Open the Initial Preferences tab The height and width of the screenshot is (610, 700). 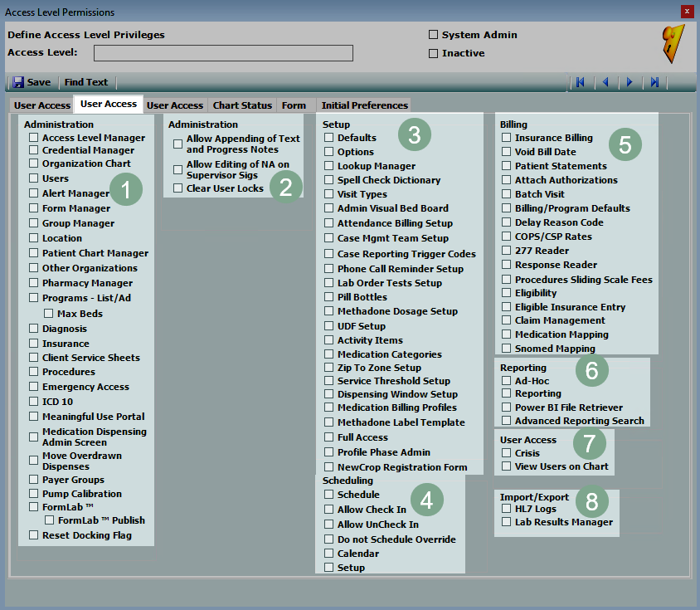point(364,105)
